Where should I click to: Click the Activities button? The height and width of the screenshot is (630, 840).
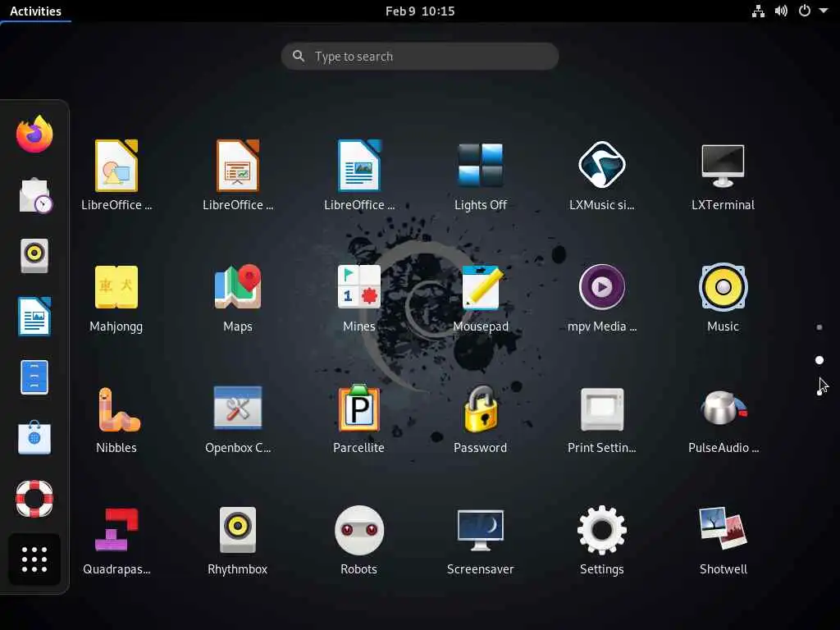pos(35,11)
